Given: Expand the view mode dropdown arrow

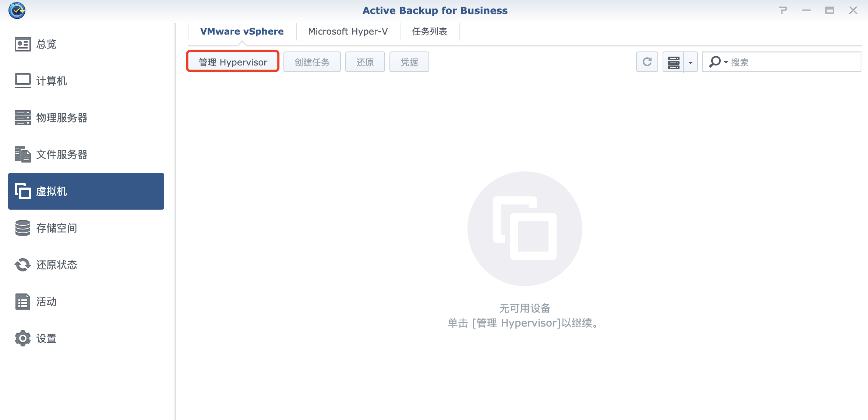Looking at the screenshot, I should [691, 63].
